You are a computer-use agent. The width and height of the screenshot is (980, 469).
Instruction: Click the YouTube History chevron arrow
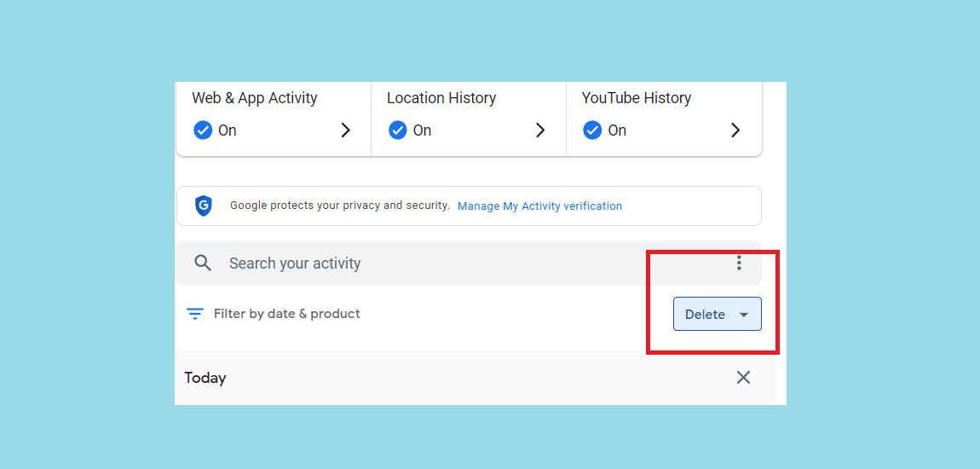(x=735, y=130)
